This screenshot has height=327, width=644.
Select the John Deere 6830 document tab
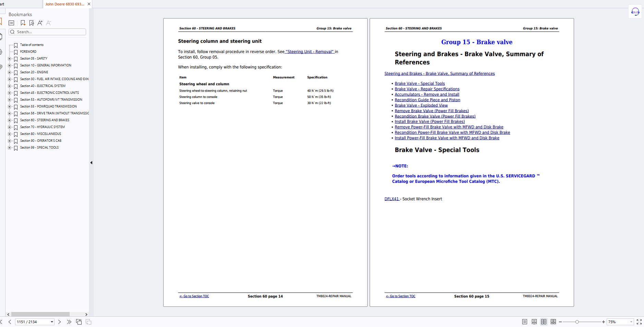pyautogui.click(x=64, y=4)
